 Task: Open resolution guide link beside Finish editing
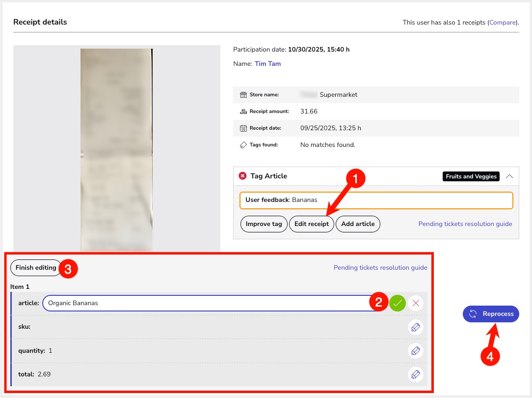[380, 268]
